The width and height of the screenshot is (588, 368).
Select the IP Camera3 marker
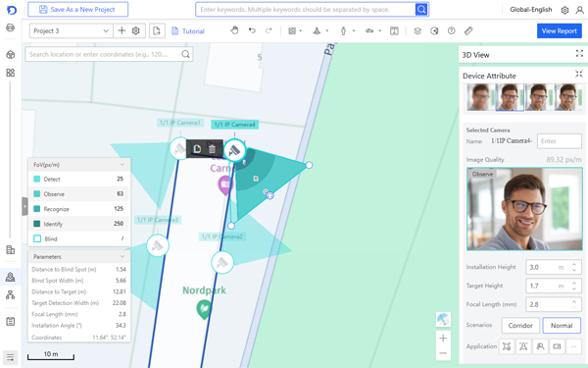158,246
